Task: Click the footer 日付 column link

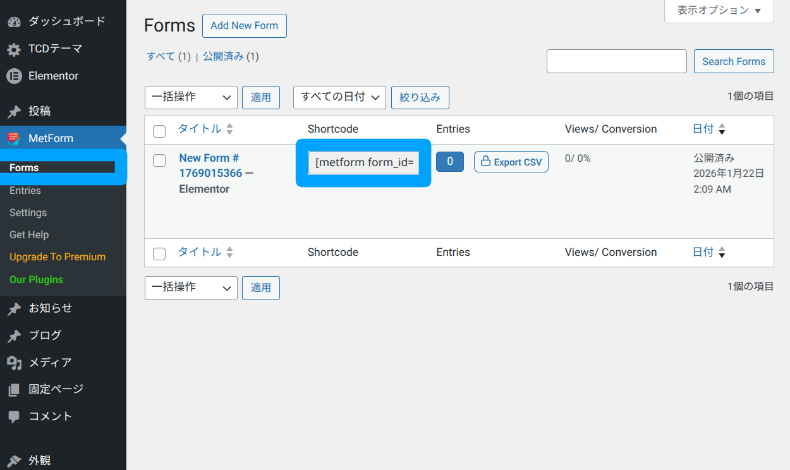Action: click(x=703, y=252)
